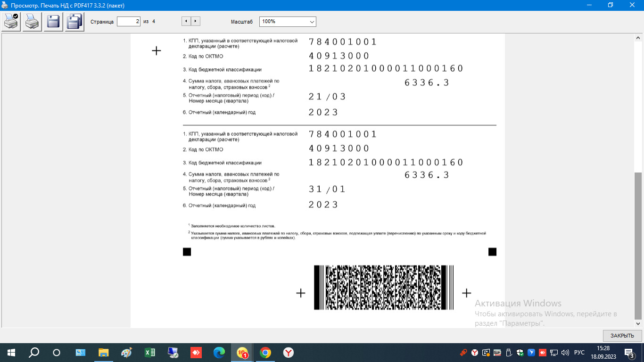Click the ЗАКРЫТЬ button
The height and width of the screenshot is (362, 644).
[x=622, y=336]
